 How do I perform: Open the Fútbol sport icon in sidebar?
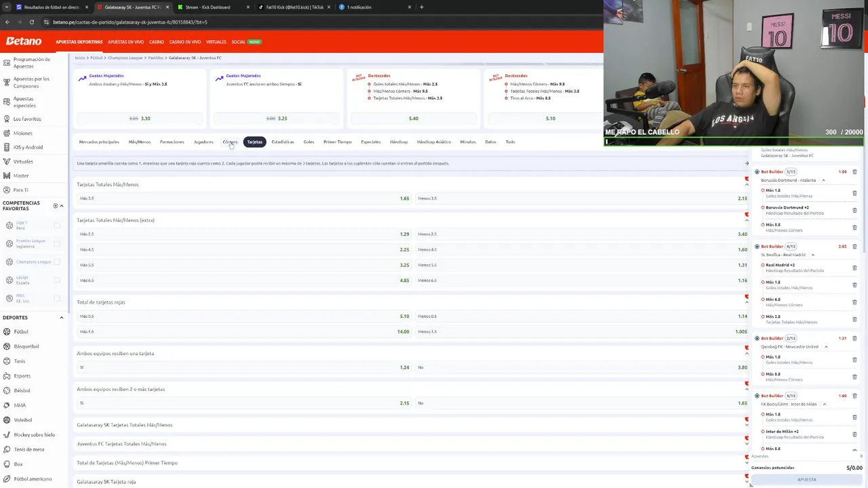click(7, 331)
